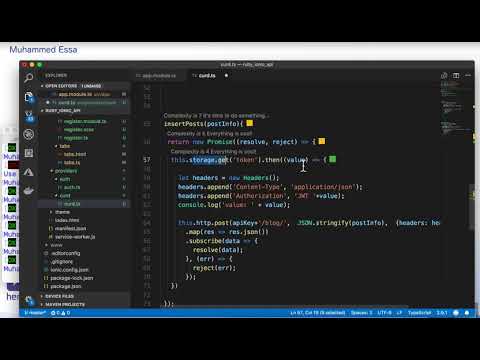Open the Docker whale icon view
The width and height of the screenshot is (480, 360).
click(29, 191)
